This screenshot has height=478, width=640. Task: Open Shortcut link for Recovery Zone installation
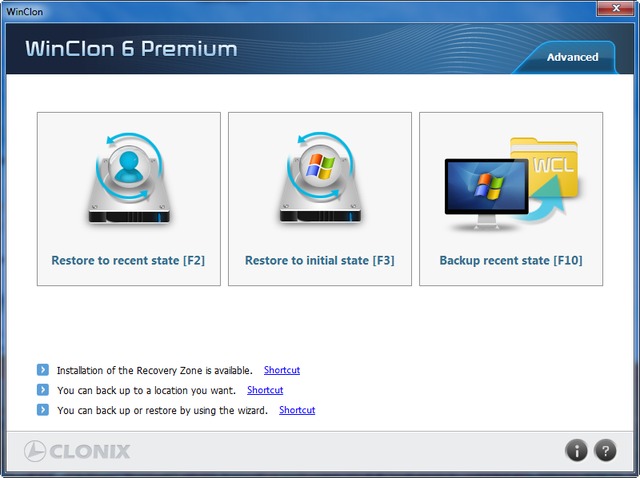[282, 370]
